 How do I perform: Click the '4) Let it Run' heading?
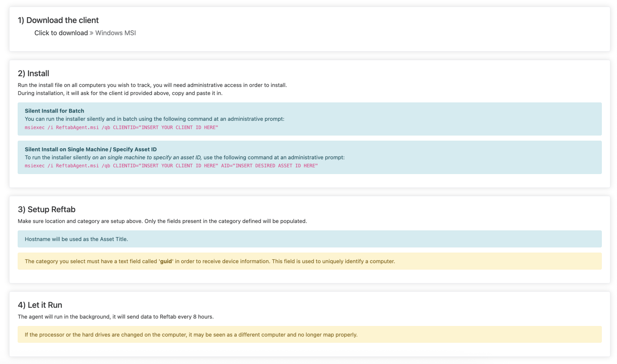point(40,305)
